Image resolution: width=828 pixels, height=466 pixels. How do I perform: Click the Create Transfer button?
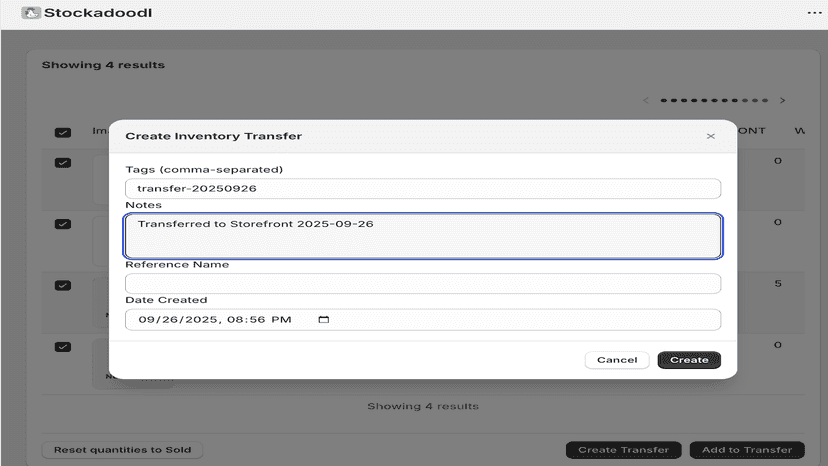[624, 450]
